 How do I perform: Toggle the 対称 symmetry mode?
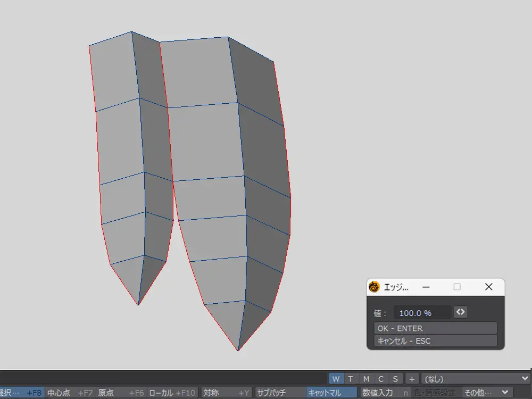pos(226,393)
